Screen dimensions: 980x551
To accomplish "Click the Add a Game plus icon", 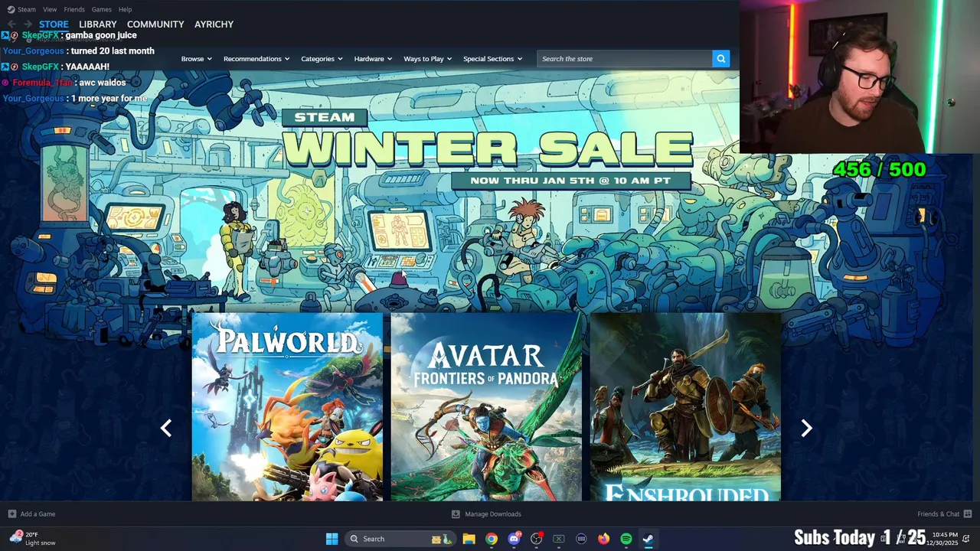I will (x=11, y=514).
